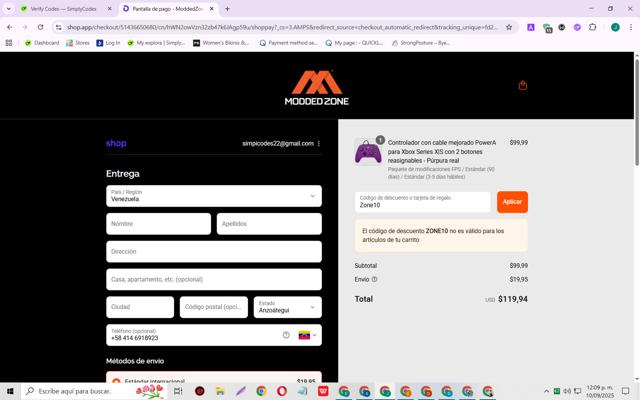Screen dimensions: 640x400
Task: Open the Dashboard bookmark
Action: [x=42, y=43]
